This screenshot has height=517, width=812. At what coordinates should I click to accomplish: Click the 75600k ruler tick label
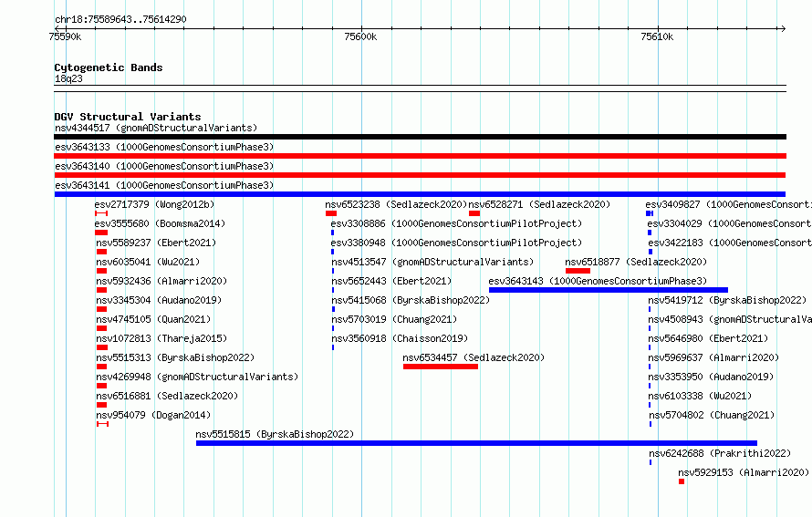pyautogui.click(x=360, y=36)
